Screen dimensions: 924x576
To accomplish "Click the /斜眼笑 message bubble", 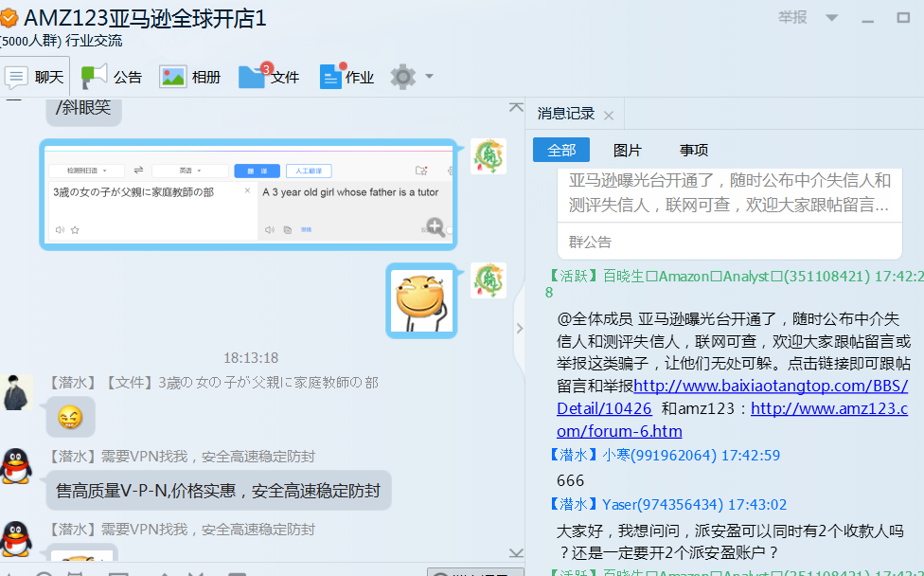I will click(x=83, y=110).
